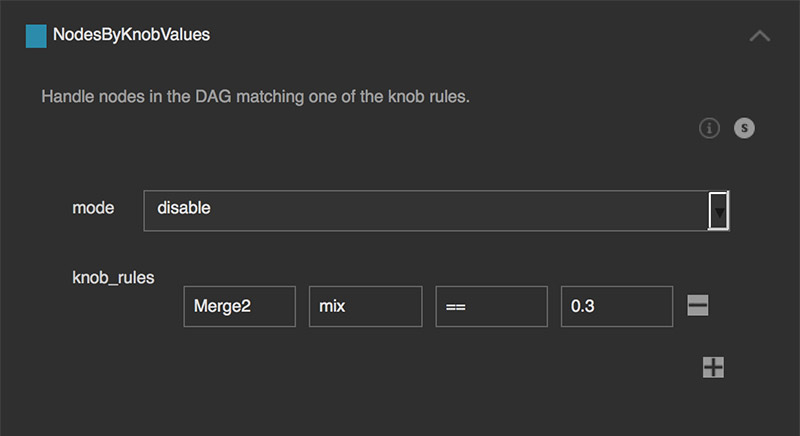
Task: Click the mode label
Action: (93, 208)
